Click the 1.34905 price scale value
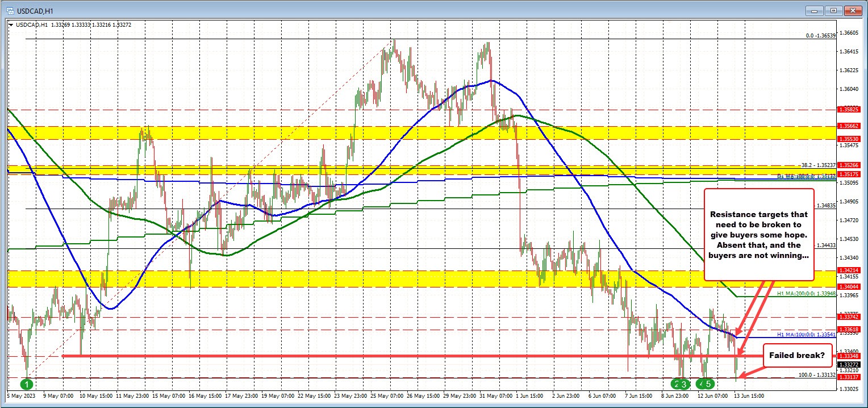The height and width of the screenshot is (408, 868). [x=849, y=201]
